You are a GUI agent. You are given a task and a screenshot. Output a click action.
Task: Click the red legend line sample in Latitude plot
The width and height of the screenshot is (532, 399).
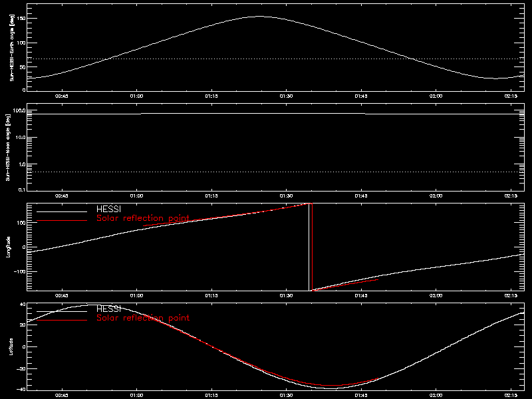pyautogui.click(x=62, y=321)
